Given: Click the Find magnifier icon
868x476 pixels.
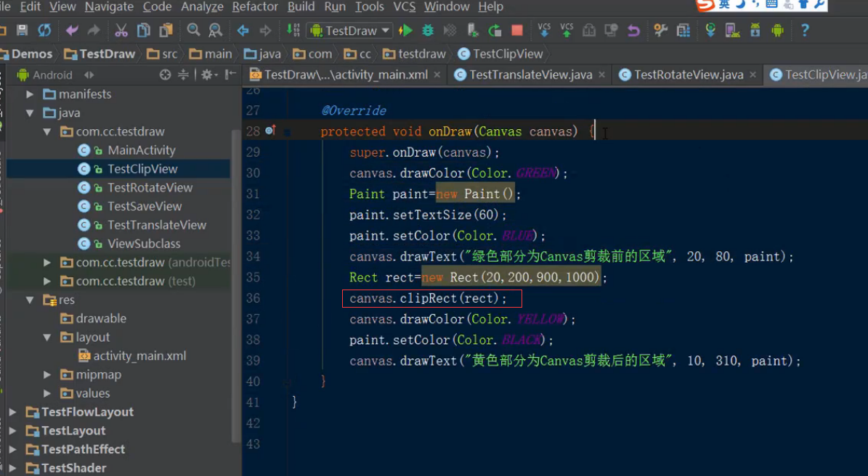Looking at the screenshot, I should click(x=193, y=30).
